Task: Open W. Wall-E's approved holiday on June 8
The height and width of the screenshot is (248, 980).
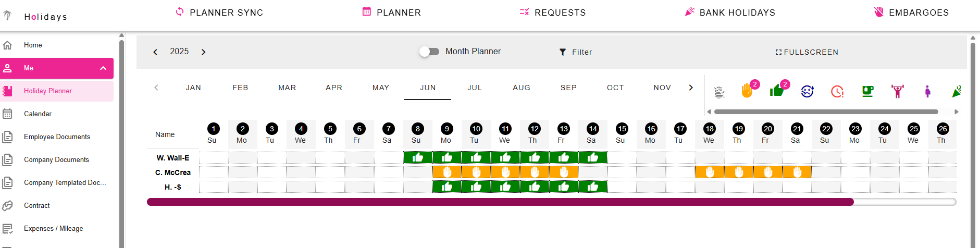Action: (417, 158)
